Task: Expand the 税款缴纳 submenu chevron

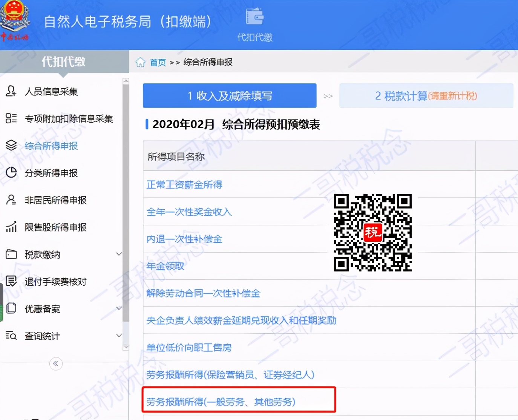Action: click(119, 254)
